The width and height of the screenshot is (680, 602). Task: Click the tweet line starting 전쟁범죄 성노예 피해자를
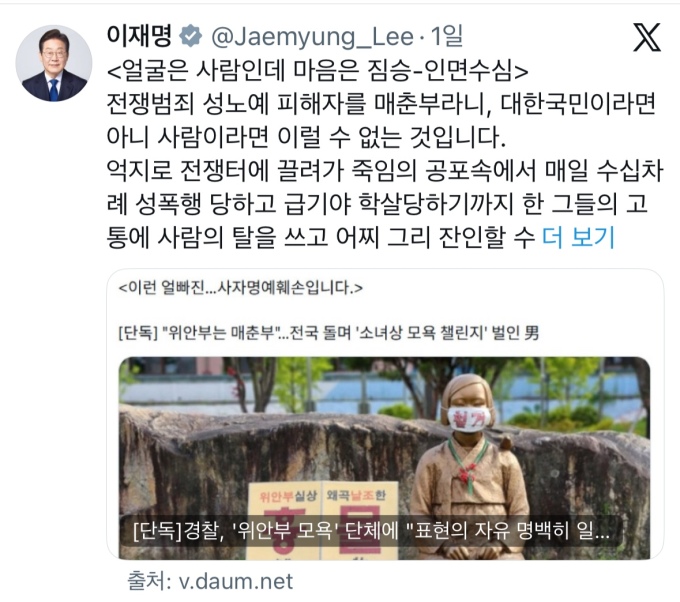pyautogui.click(x=381, y=104)
